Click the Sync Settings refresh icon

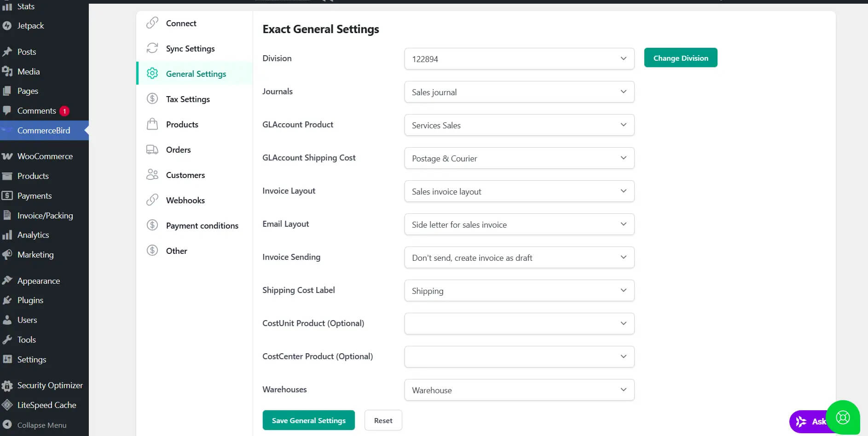tap(152, 48)
